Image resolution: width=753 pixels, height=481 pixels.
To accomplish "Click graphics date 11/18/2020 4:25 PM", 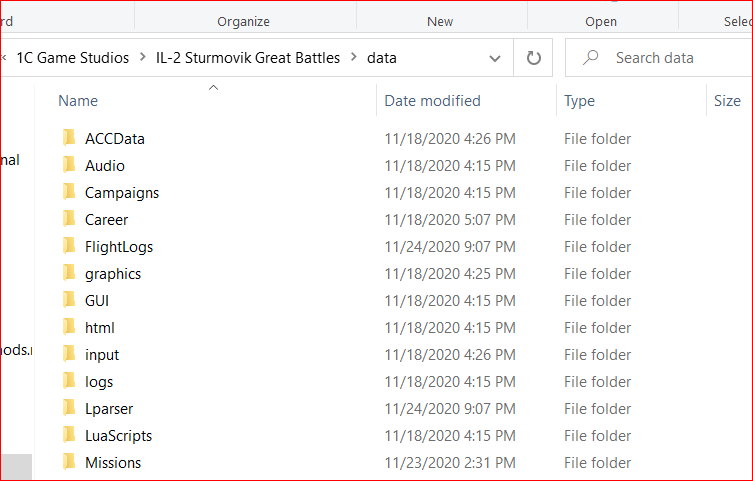I will 450,274.
